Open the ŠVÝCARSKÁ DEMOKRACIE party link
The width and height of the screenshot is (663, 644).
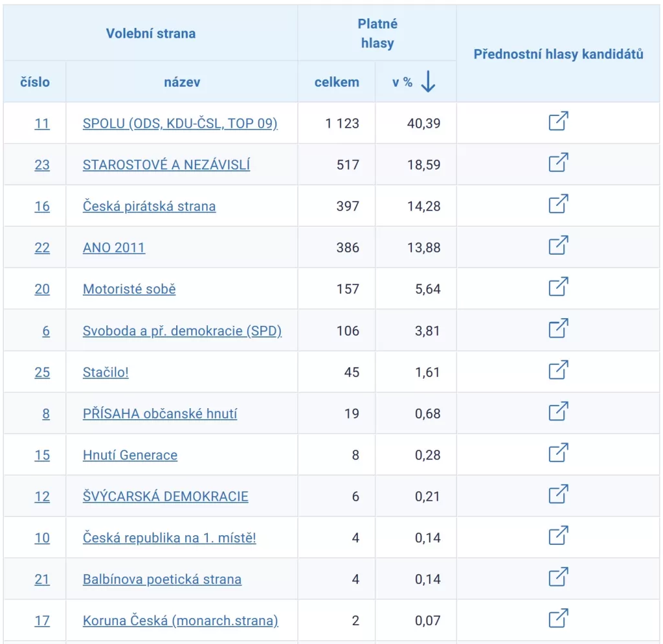coord(165,496)
